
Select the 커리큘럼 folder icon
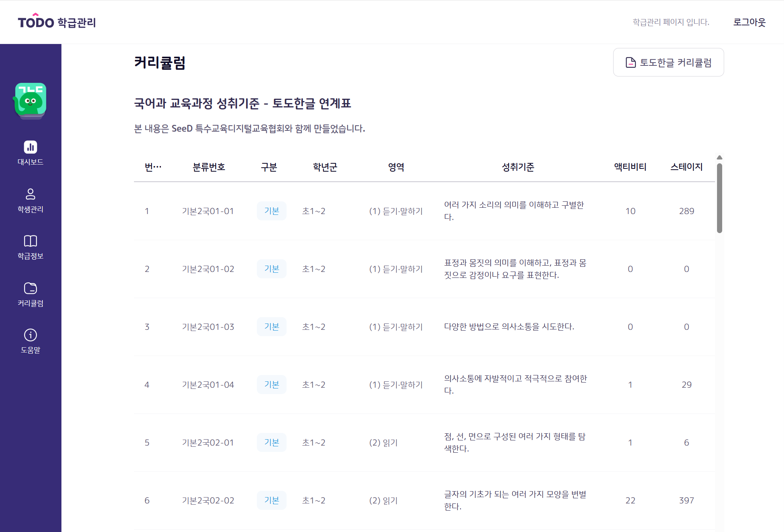[x=31, y=288]
